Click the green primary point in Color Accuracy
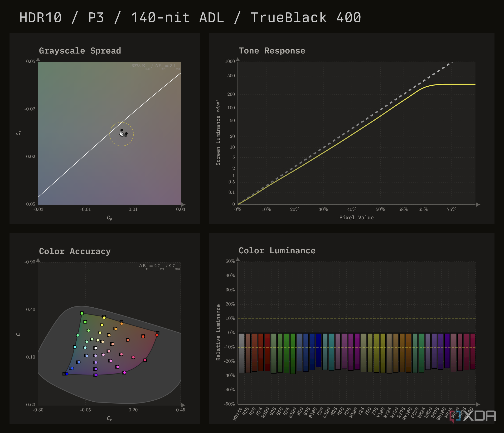This screenshot has width=504, height=433. 82,314
